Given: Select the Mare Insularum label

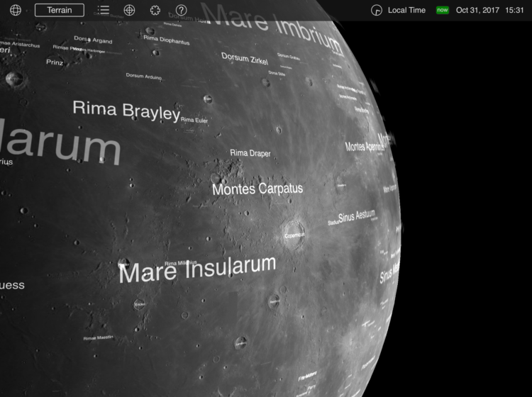Looking at the screenshot, I should point(197,269).
